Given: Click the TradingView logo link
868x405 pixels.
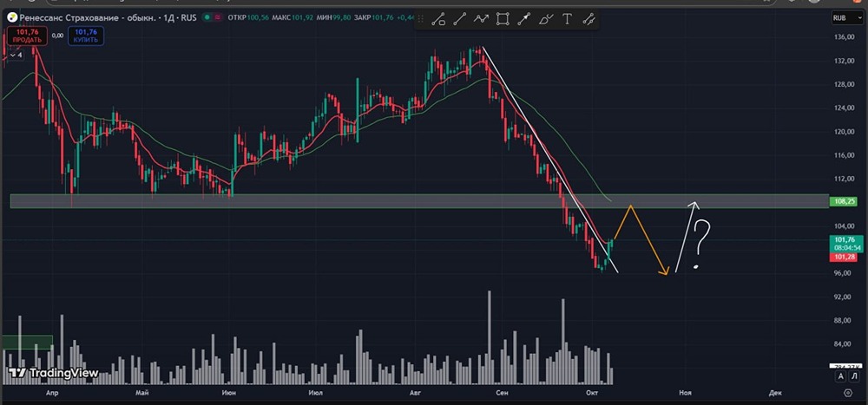Looking at the screenshot, I should pos(53,374).
